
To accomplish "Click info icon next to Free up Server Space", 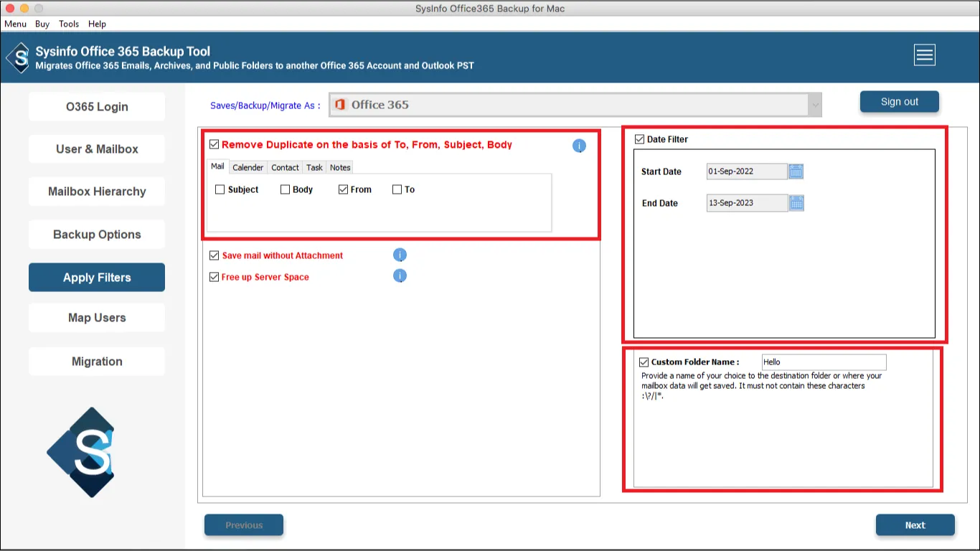I will 400,276.
